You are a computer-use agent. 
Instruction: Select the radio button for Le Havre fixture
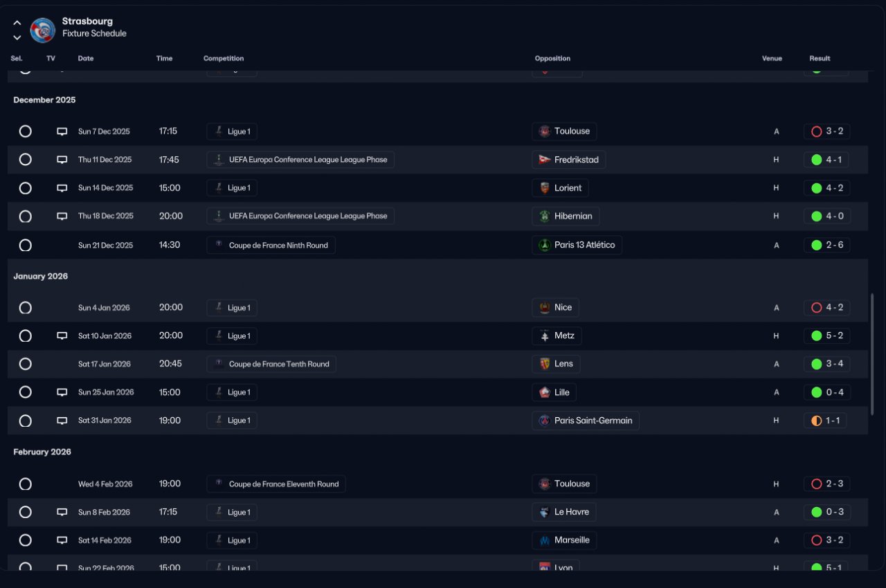click(x=26, y=512)
